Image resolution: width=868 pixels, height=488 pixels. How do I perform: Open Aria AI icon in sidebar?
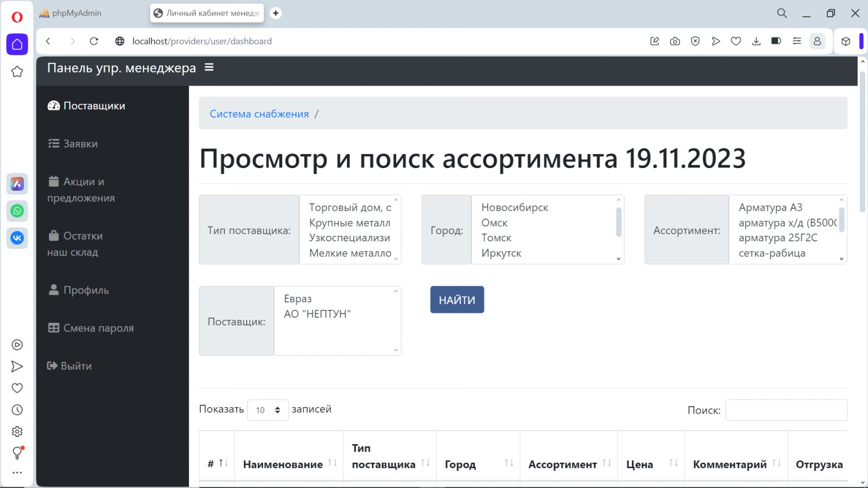[x=17, y=184]
